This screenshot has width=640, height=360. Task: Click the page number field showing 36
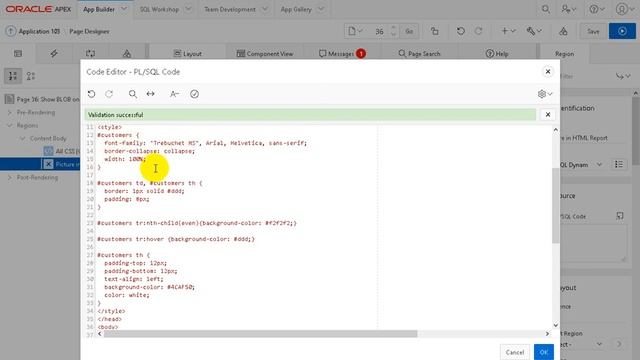379,31
